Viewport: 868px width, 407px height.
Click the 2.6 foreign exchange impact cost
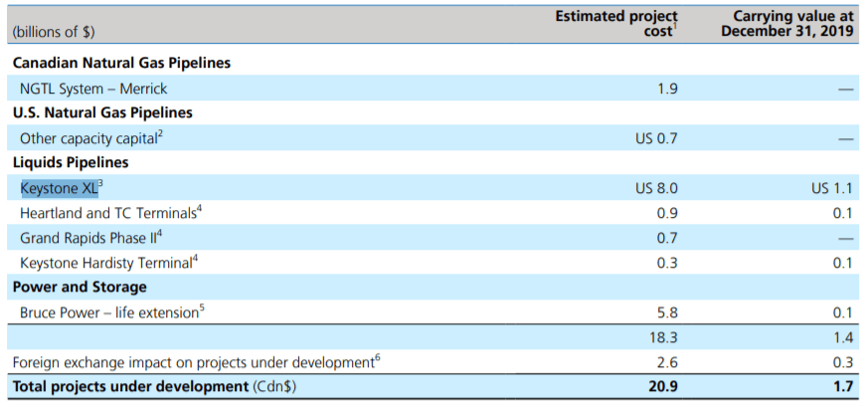(667, 362)
